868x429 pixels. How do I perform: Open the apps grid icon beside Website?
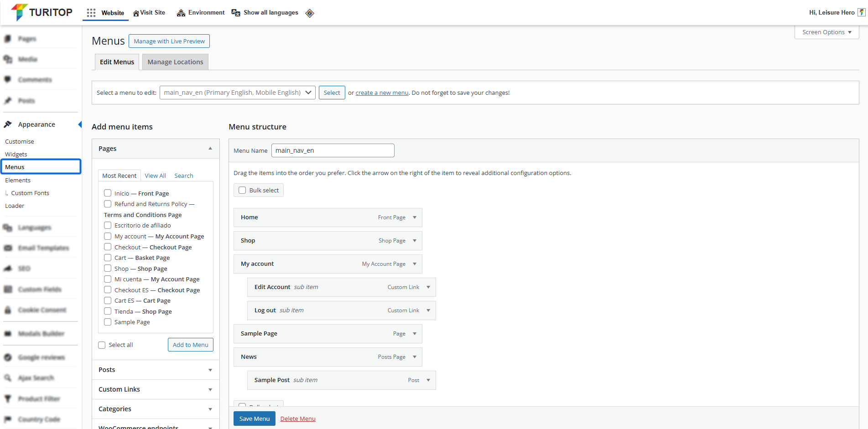[x=91, y=13]
